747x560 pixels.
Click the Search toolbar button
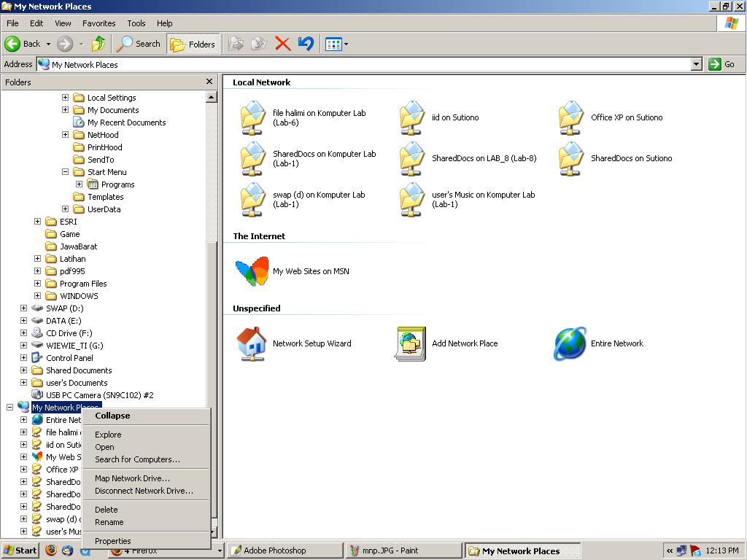tap(139, 44)
